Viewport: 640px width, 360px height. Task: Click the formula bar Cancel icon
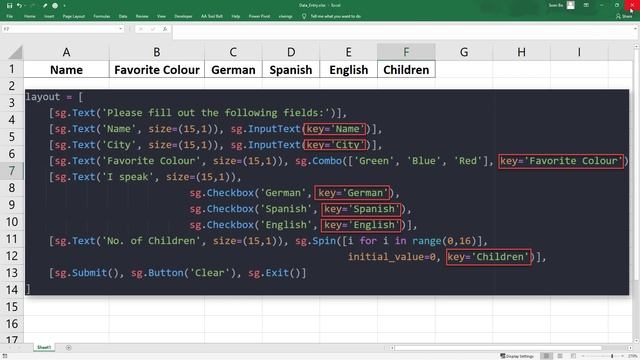[140, 29]
